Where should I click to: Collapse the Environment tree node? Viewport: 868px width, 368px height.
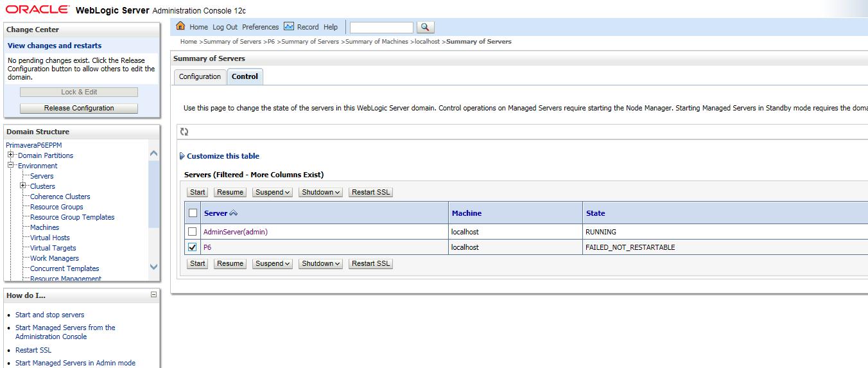click(11, 165)
